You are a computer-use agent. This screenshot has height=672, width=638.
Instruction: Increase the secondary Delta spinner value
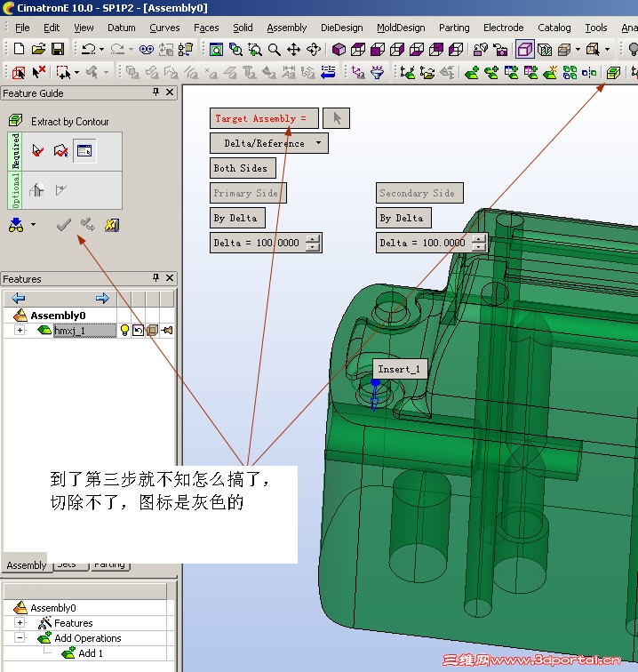pyautogui.click(x=479, y=239)
